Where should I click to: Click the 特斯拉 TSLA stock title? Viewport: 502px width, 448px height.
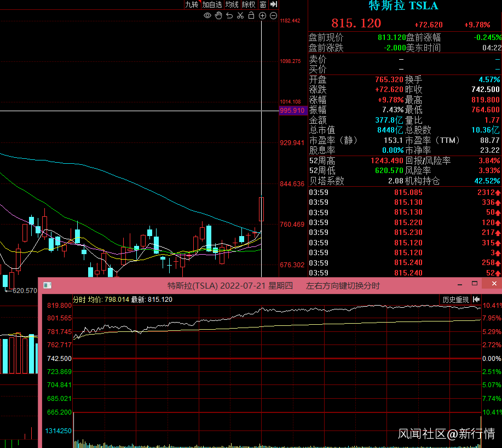[403, 5]
